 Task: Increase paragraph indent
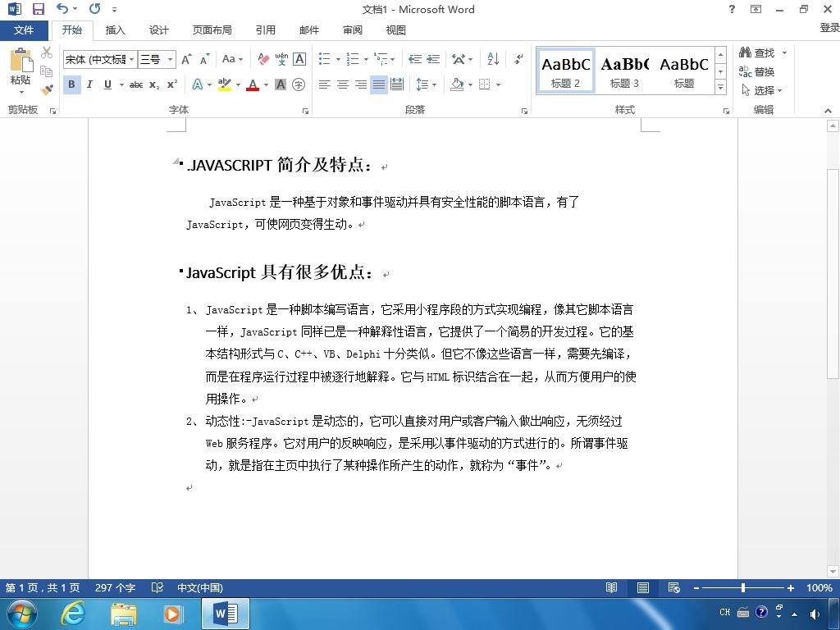pos(433,59)
